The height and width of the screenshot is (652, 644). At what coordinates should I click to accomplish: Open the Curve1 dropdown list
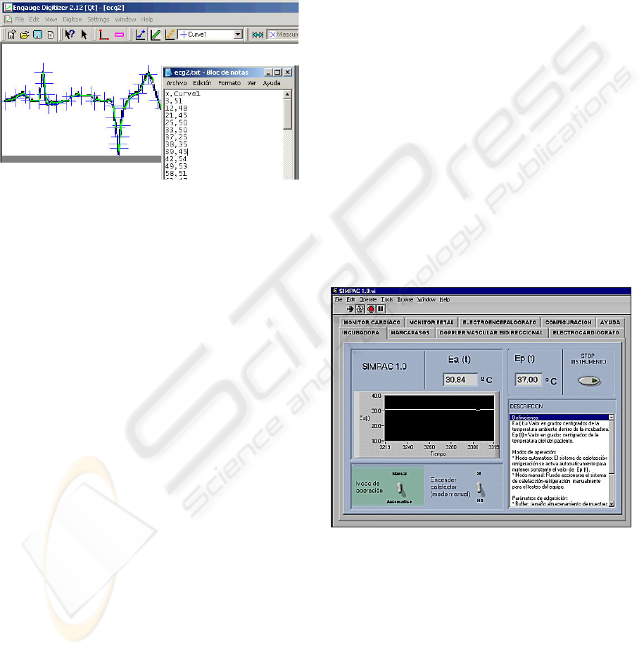click(x=237, y=34)
